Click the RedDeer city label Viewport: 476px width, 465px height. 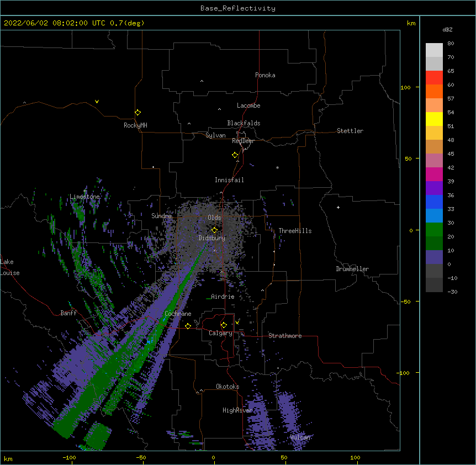[x=243, y=141]
